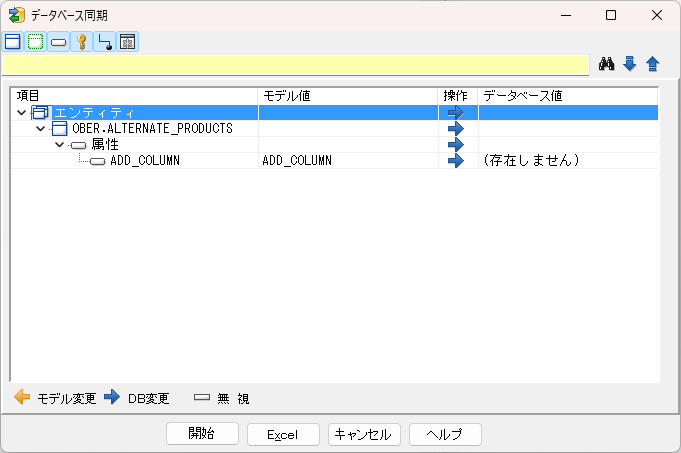Click the operation arrow in ADD_COLUMN row
Screen dimensions: 681x453
click(x=456, y=160)
